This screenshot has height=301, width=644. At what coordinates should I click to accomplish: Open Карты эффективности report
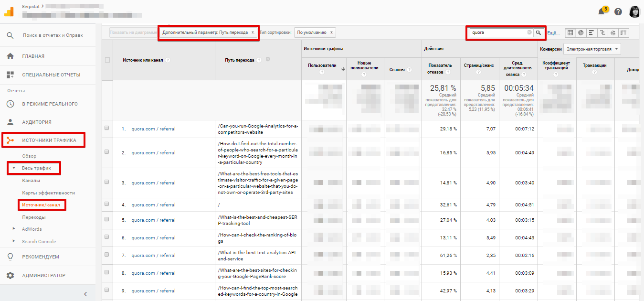pos(48,193)
